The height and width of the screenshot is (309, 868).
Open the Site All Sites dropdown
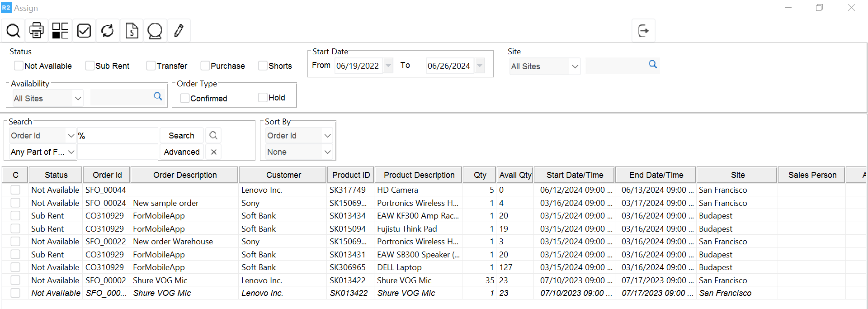pos(544,67)
